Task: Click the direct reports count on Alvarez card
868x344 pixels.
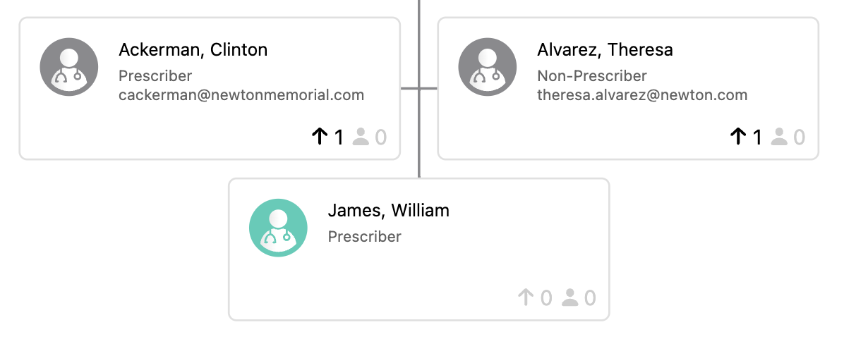Action: (x=799, y=137)
